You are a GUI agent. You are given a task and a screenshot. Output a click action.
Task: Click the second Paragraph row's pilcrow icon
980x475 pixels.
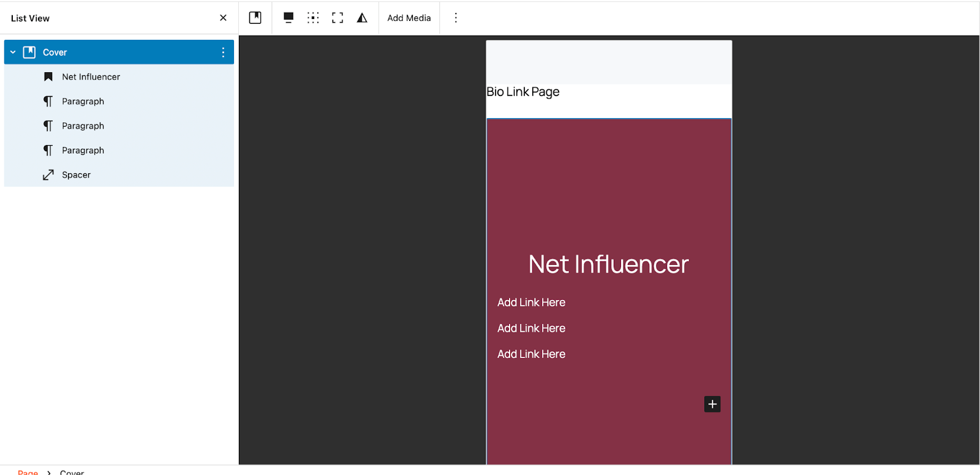click(48, 125)
